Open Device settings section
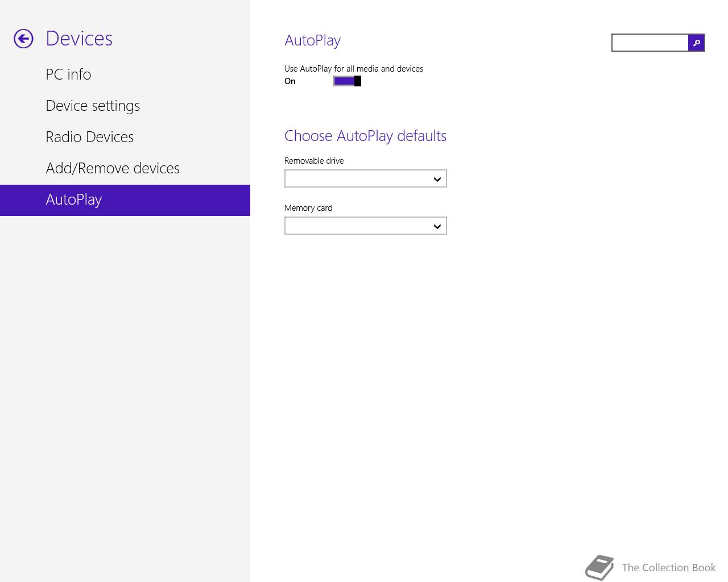The width and height of the screenshot is (728, 582). tap(93, 106)
